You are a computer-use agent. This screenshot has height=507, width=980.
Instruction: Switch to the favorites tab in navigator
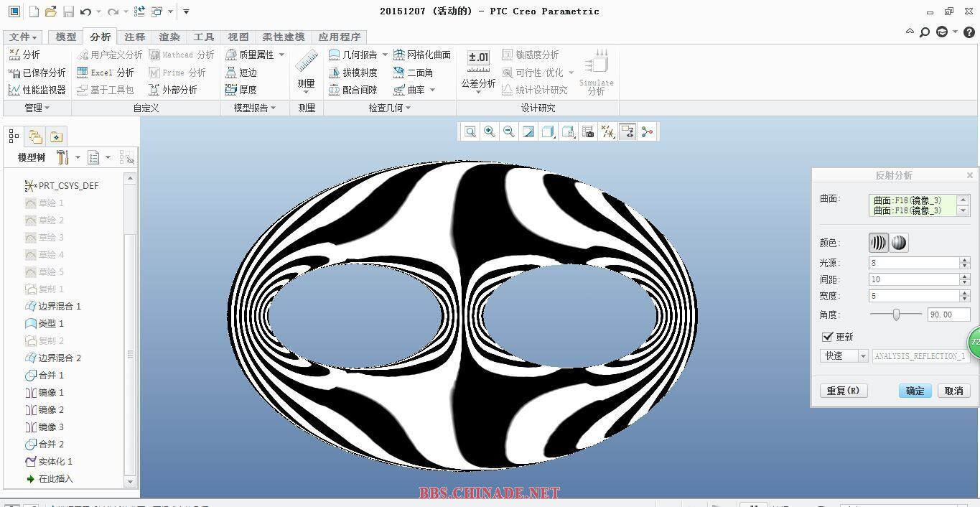[x=56, y=136]
